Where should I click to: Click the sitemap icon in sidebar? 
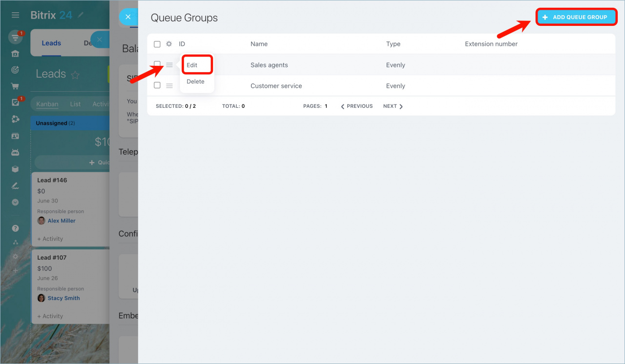pos(15,242)
